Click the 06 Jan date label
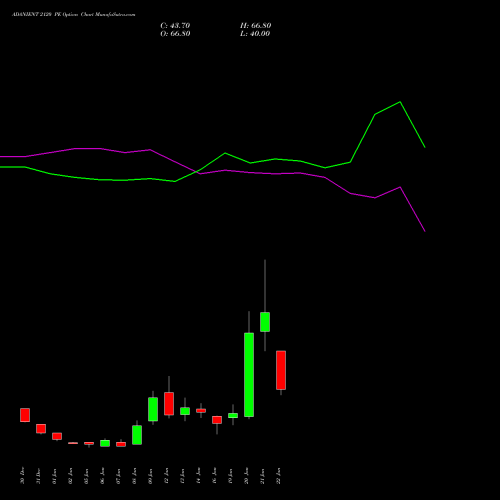500x500 pixels. (102, 476)
